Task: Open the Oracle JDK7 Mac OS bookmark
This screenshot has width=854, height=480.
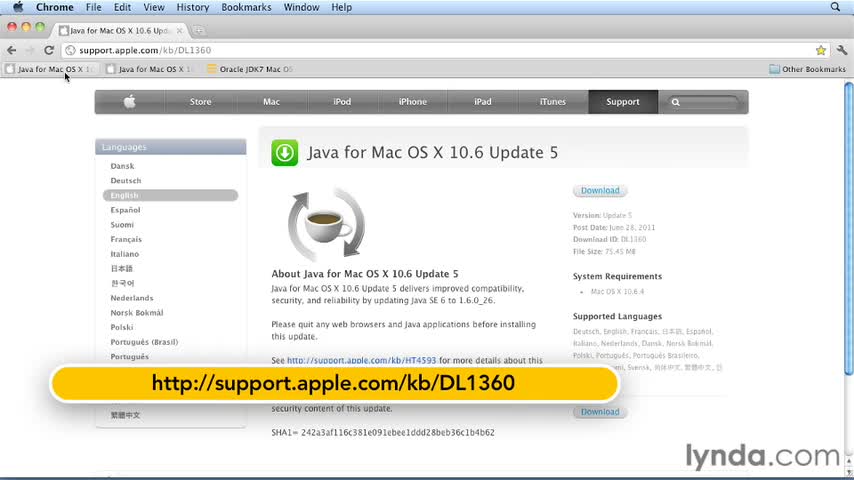Action: (x=250, y=69)
